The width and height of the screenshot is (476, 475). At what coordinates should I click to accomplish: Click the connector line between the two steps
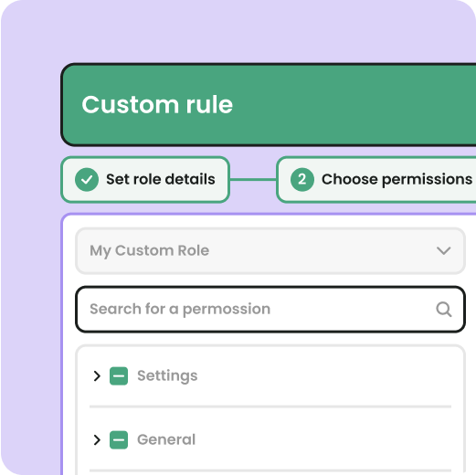[253, 180]
